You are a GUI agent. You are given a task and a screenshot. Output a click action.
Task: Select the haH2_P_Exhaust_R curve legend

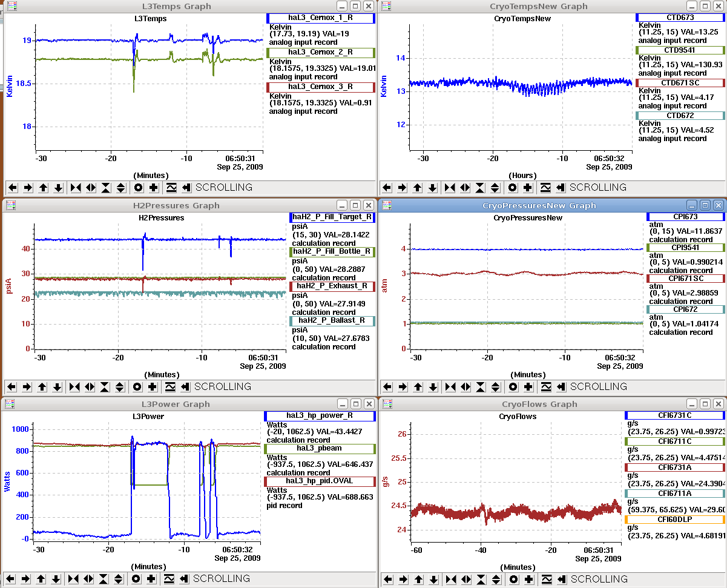332,286
